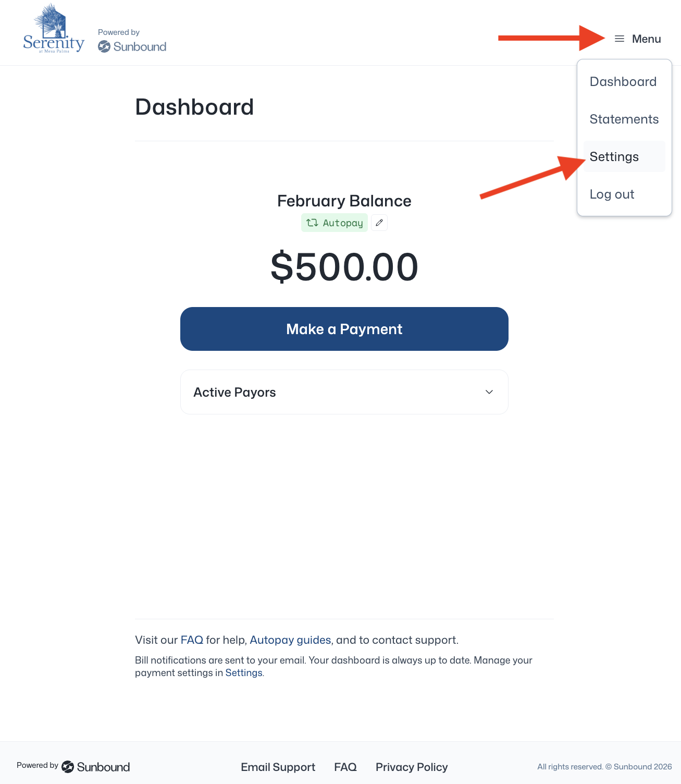Click the Serenity at Mesa Palms logo
Image resolution: width=681 pixels, height=784 pixels.
pos(54,30)
